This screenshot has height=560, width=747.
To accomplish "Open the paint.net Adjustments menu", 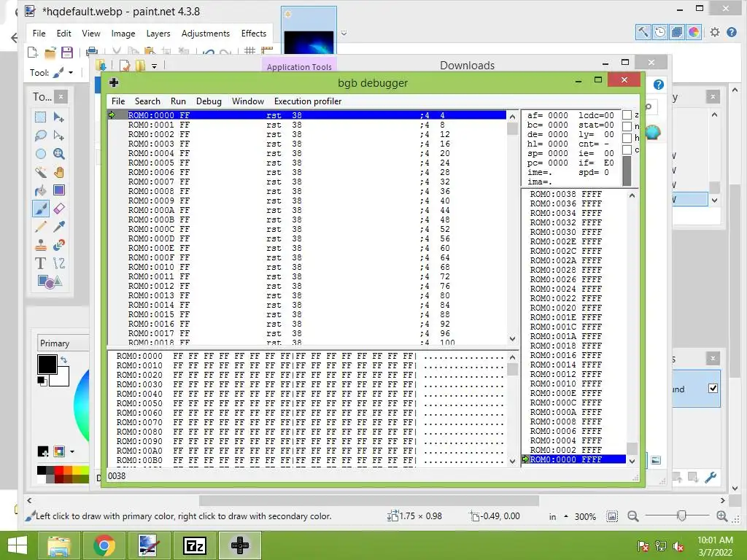I will tap(205, 34).
